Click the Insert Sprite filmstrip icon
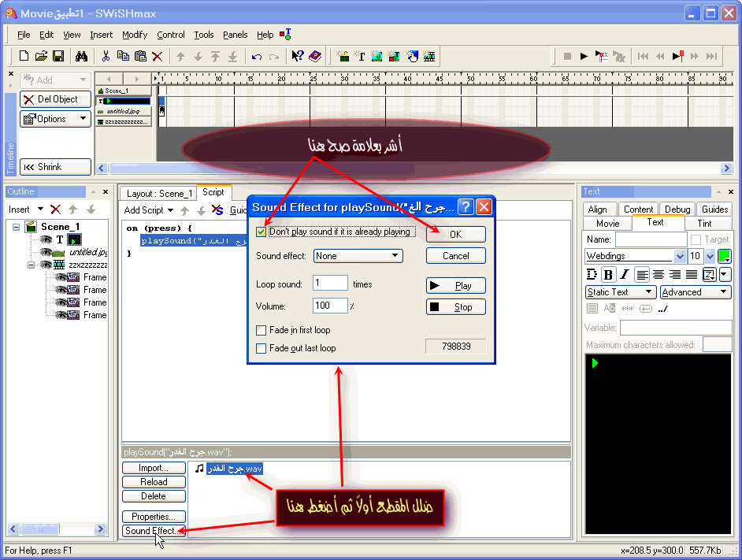 [429, 57]
